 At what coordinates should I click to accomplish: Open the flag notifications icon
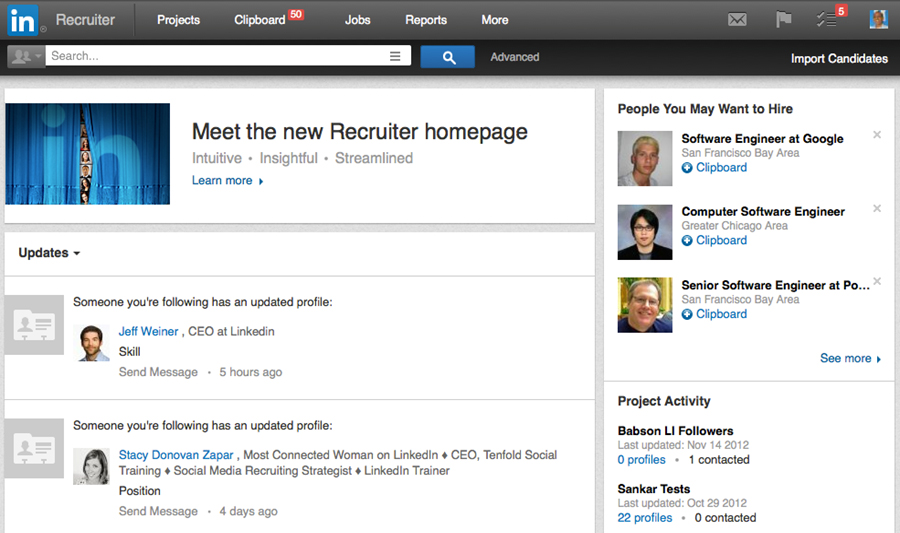pyautogui.click(x=783, y=20)
